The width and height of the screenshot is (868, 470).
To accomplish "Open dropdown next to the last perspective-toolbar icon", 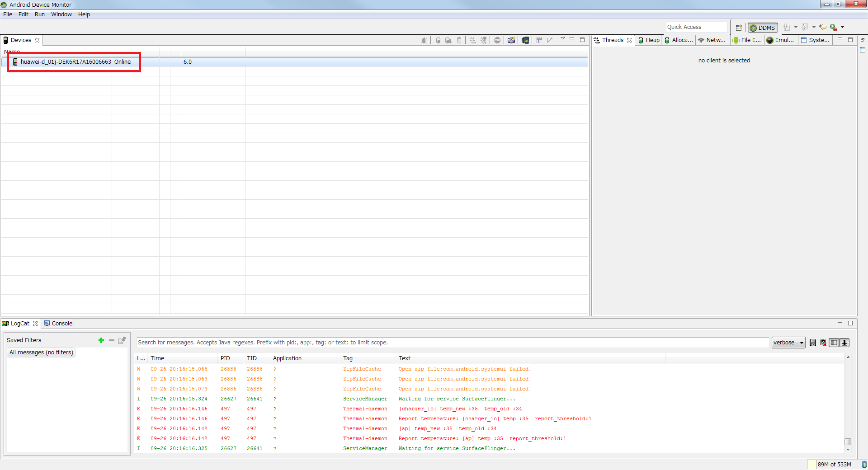I will [843, 28].
